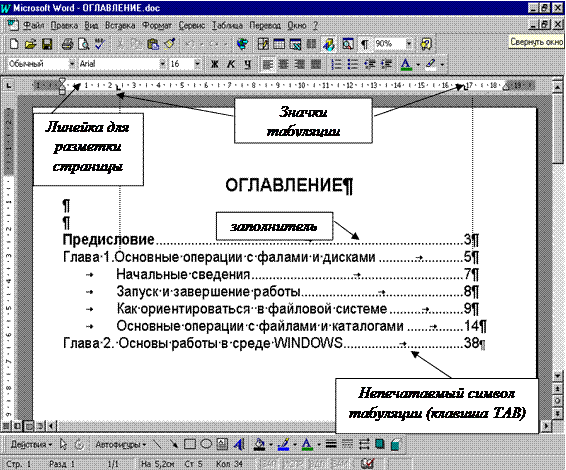Toggle the Drawing toolbar button

[328, 44]
